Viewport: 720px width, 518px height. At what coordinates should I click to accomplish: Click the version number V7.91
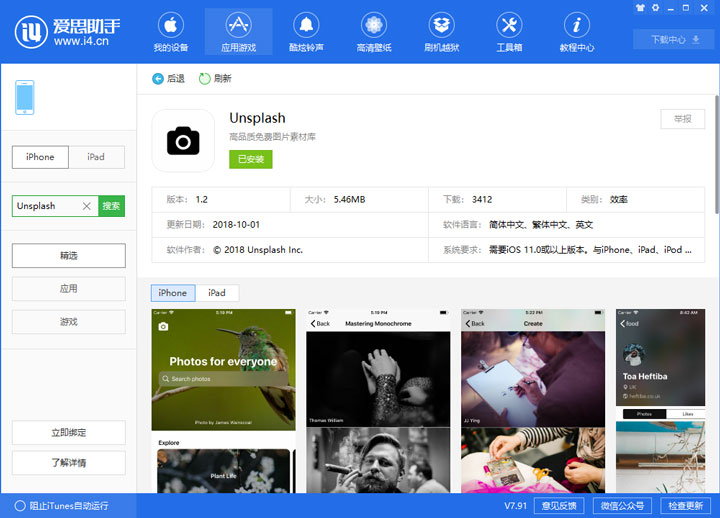(515, 506)
